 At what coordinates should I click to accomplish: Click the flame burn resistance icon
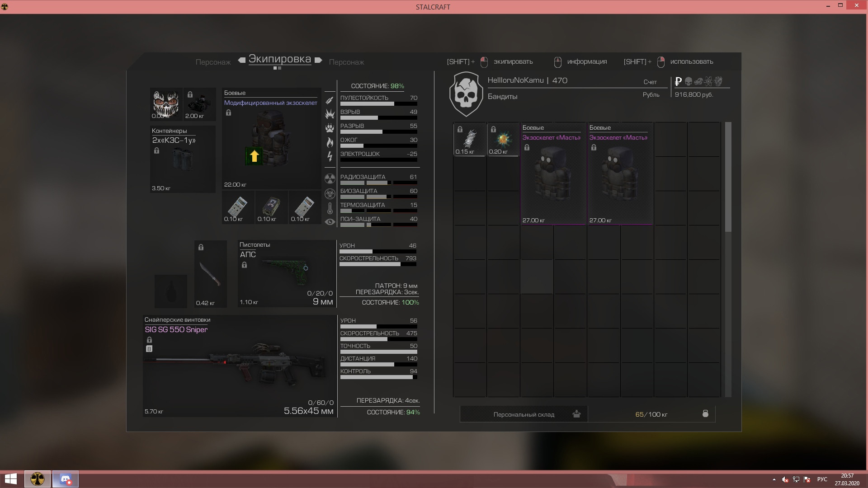[330, 142]
